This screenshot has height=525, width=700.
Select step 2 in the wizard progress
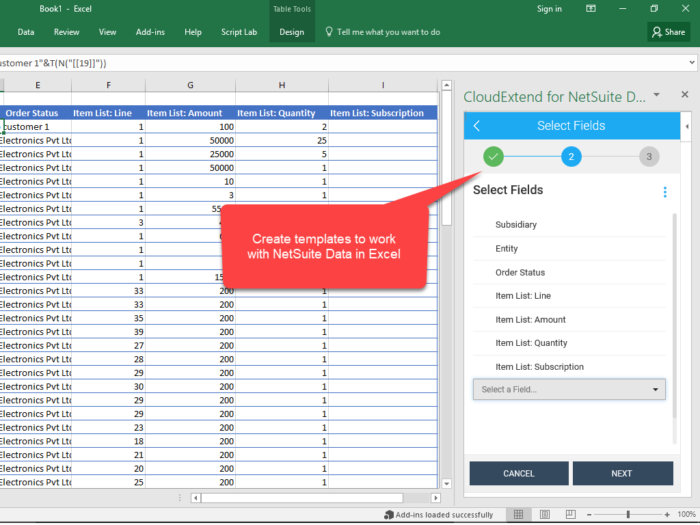(571, 157)
